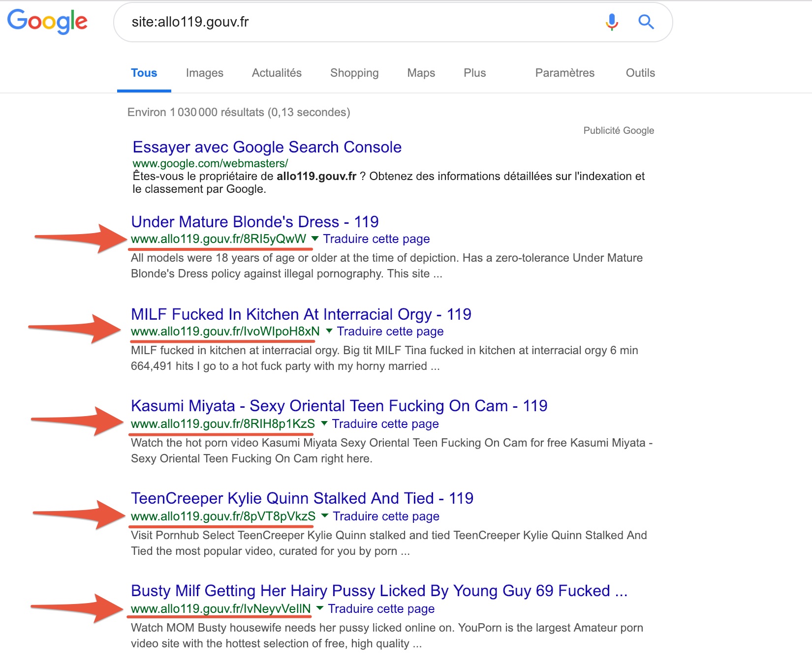Open the Maps tab
The width and height of the screenshot is (812, 667).
(x=421, y=73)
